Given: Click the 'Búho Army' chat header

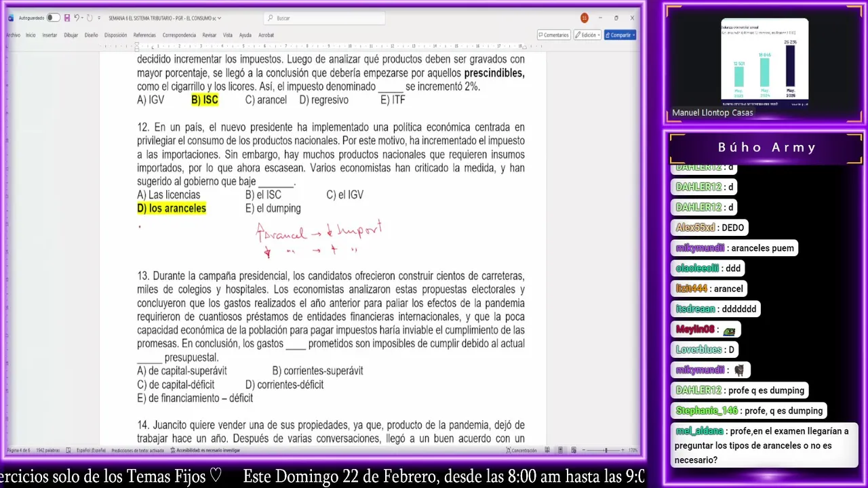Looking at the screenshot, I should pos(767,147).
